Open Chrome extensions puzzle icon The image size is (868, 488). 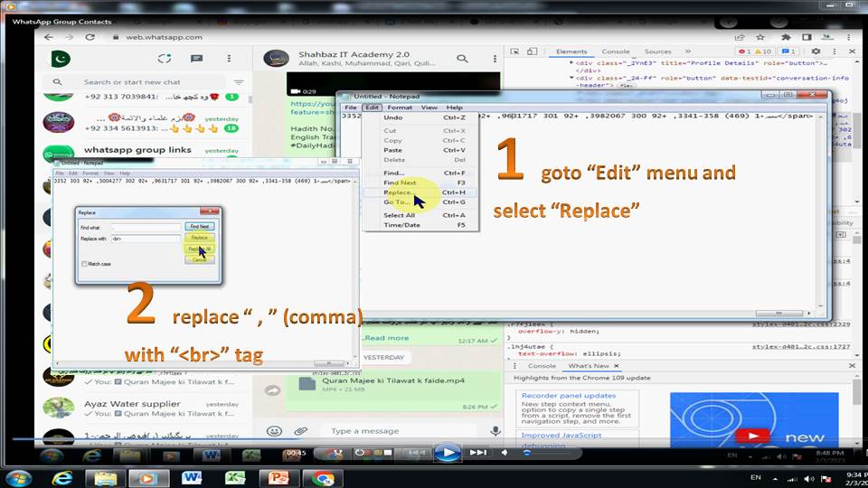pos(786,37)
